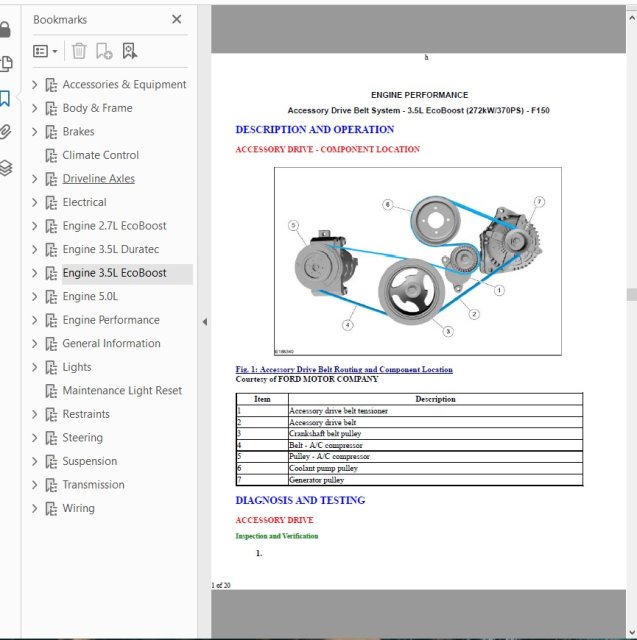This screenshot has height=640, width=637.
Task: Expand the Restraints bookmark chevron
Action: click(x=34, y=415)
